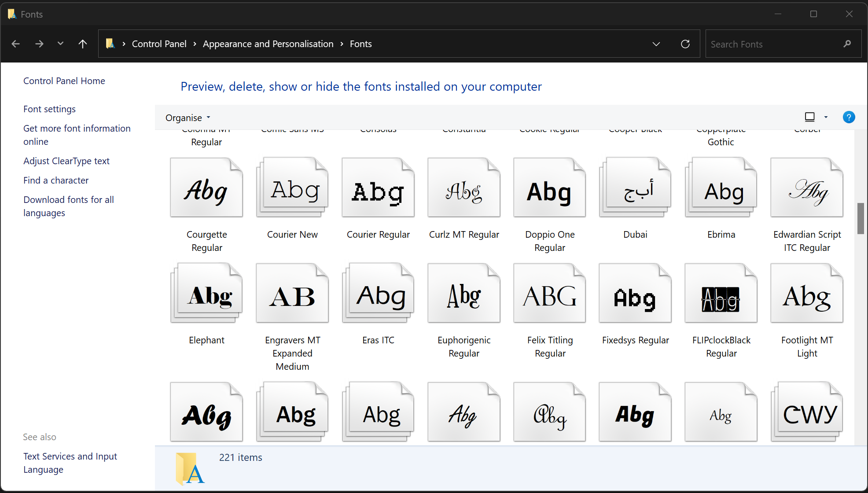Select the Engravers MT Expanded Medium icon
Image resolution: width=868 pixels, height=493 pixels.
click(292, 293)
